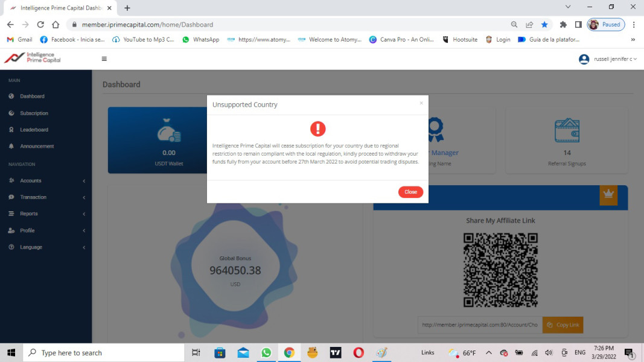Expand the Transaction navigation menu
Screen dimensions: 644x362
[x=46, y=197]
